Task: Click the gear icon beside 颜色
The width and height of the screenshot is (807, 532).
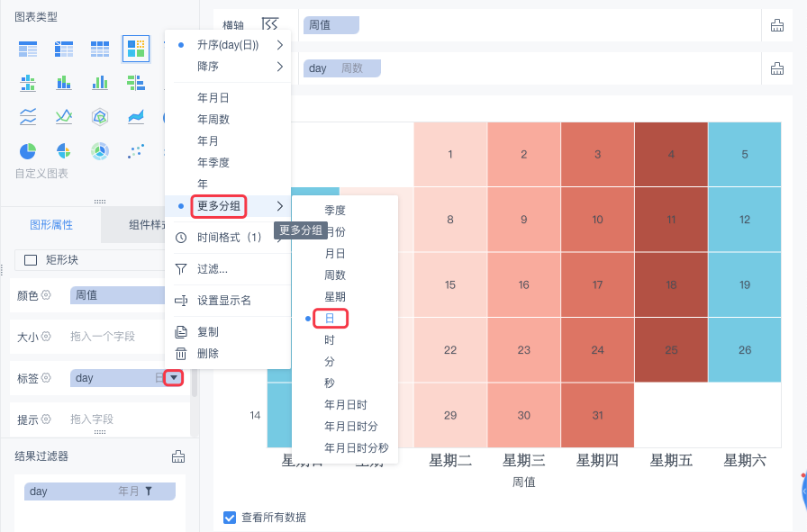Action: (46, 295)
